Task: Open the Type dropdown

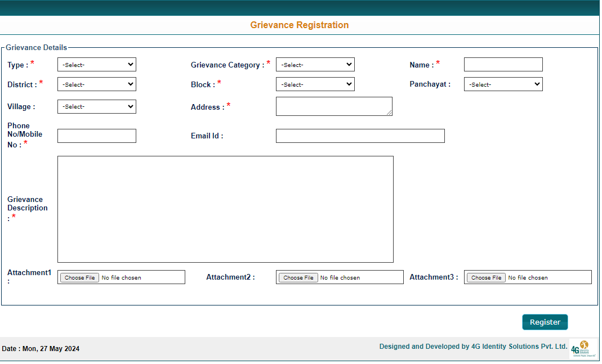Action: (x=96, y=65)
